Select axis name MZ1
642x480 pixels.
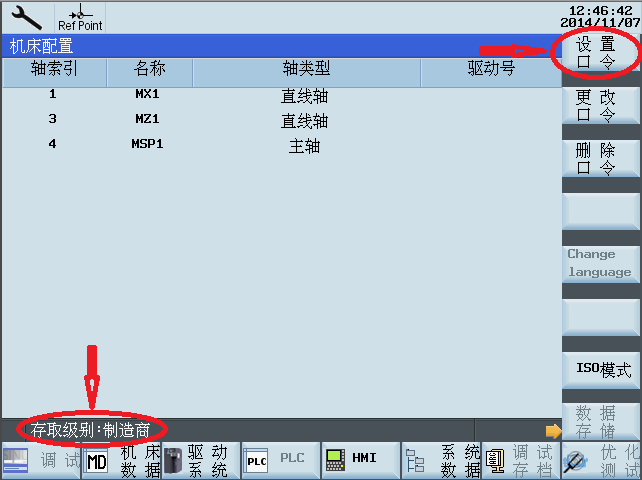tap(147, 119)
